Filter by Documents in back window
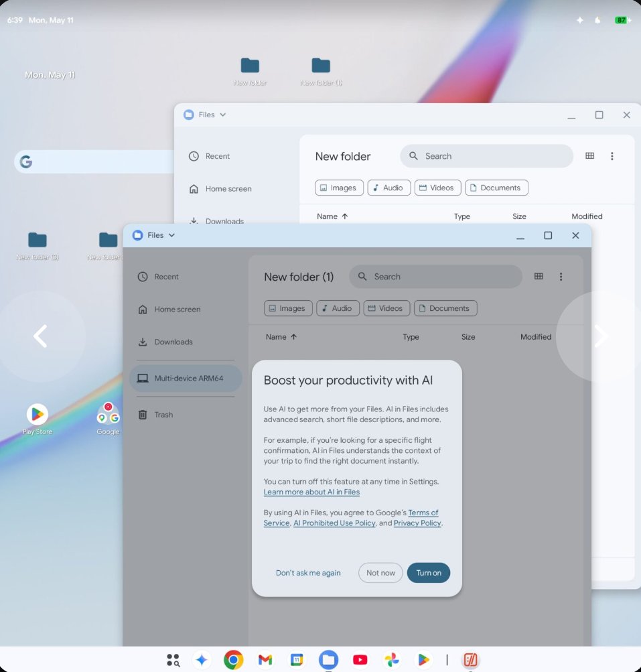This screenshot has width=641, height=672. (496, 188)
